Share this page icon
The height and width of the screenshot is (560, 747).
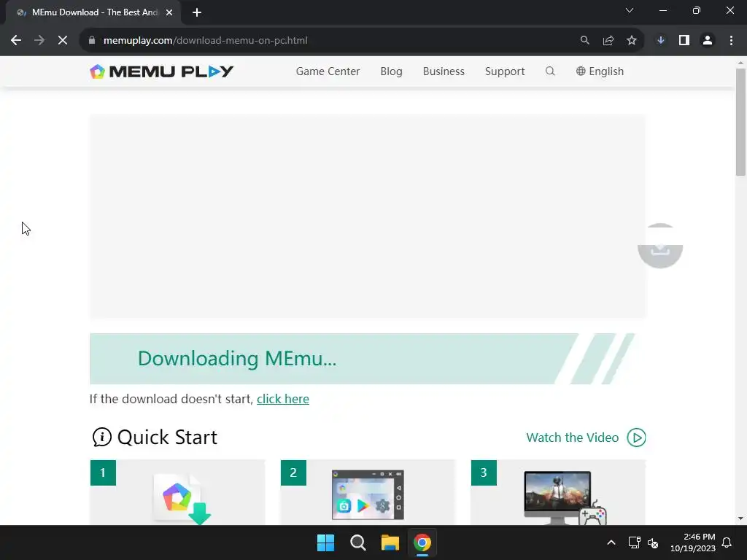(x=608, y=41)
